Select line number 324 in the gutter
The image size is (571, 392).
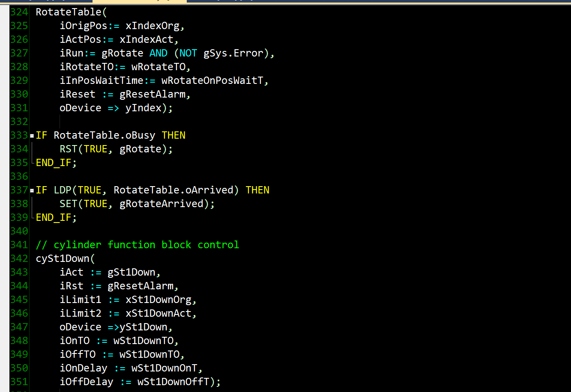pyautogui.click(x=19, y=12)
